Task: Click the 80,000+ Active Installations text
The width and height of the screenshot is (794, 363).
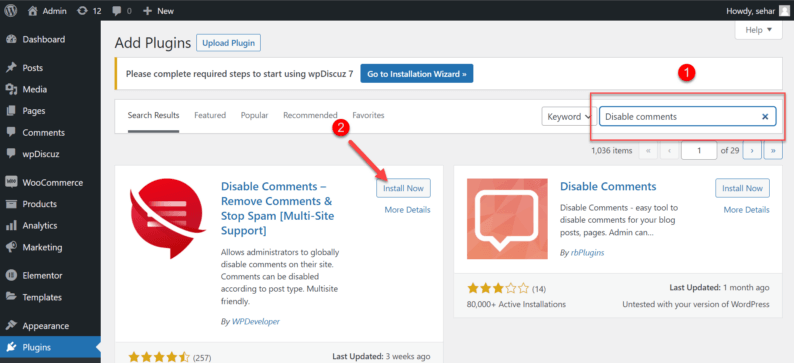Action: [517, 304]
